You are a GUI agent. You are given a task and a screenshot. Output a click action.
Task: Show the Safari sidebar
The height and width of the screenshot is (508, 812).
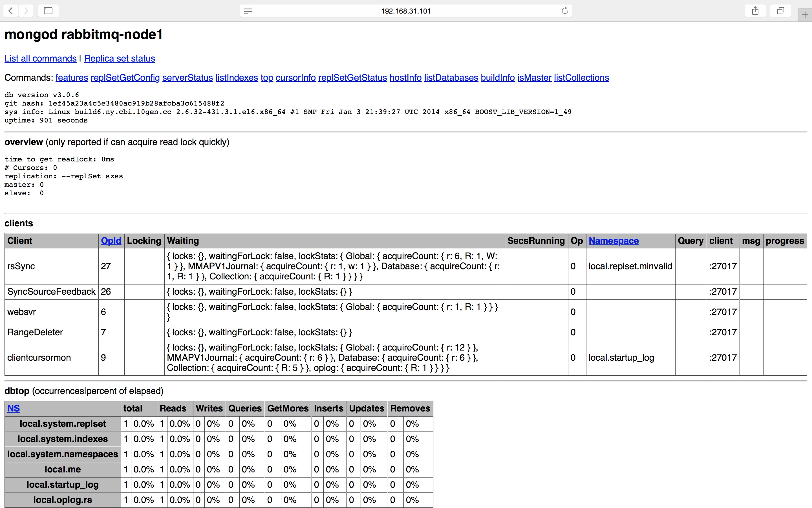pos(48,11)
